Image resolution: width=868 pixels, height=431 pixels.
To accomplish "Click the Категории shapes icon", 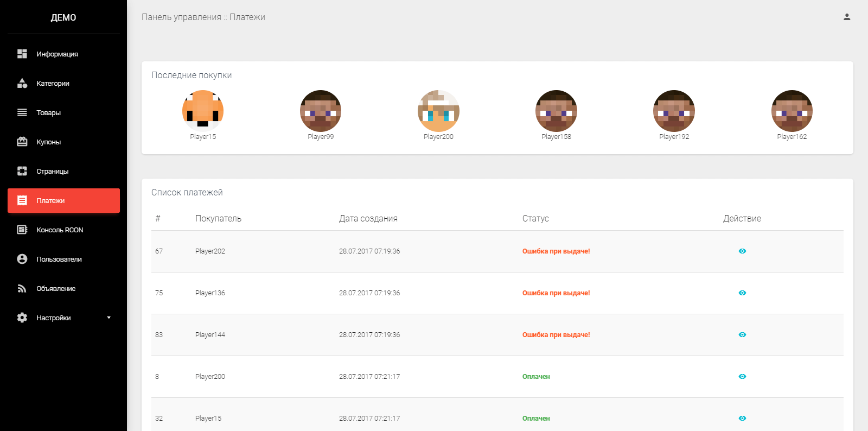I will point(22,83).
